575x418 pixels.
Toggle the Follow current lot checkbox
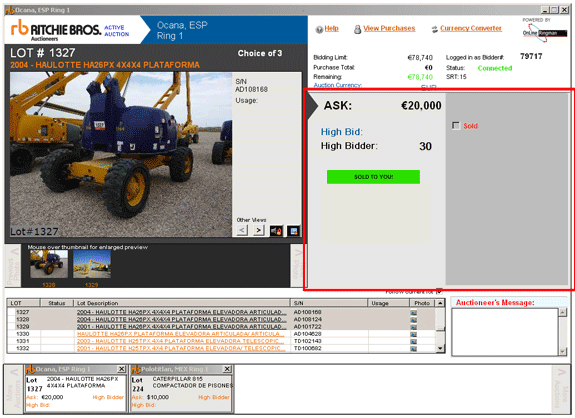tap(439, 292)
